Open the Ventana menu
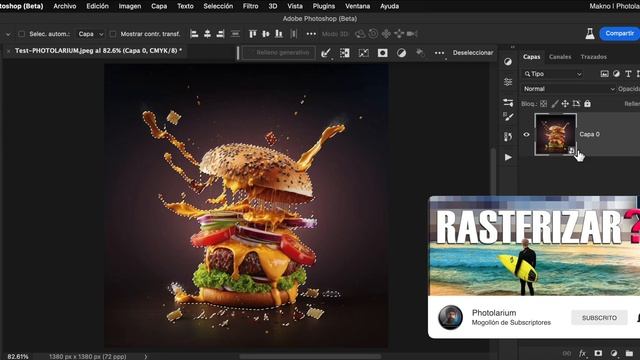640x360 pixels. tap(358, 6)
